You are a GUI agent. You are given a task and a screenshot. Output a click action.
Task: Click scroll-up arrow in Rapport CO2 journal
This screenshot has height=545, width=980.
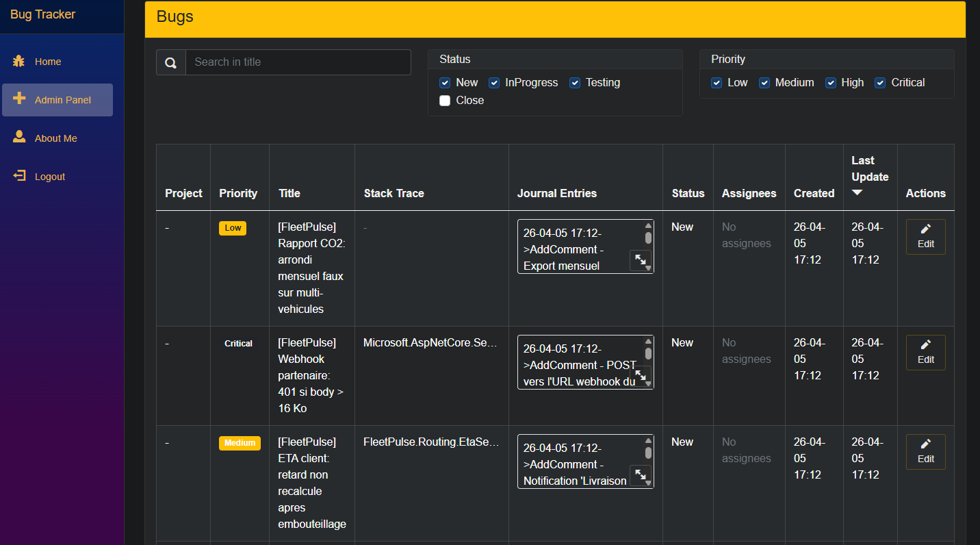coord(648,225)
